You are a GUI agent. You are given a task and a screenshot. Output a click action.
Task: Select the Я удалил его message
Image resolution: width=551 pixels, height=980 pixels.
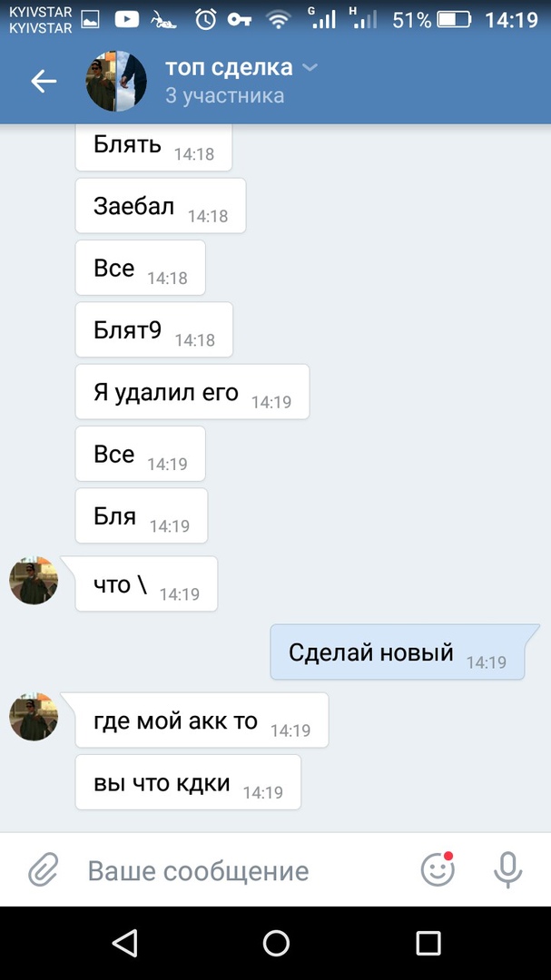tap(192, 392)
